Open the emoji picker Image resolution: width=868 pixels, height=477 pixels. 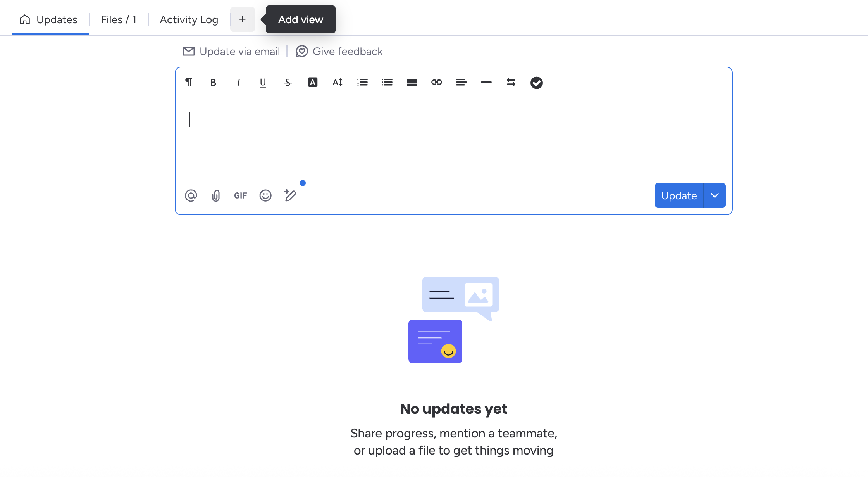(265, 195)
